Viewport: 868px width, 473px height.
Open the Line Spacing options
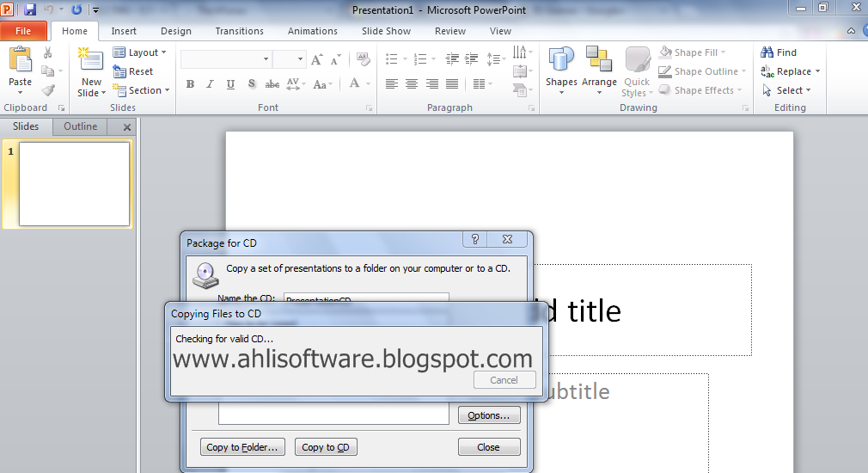[496, 58]
